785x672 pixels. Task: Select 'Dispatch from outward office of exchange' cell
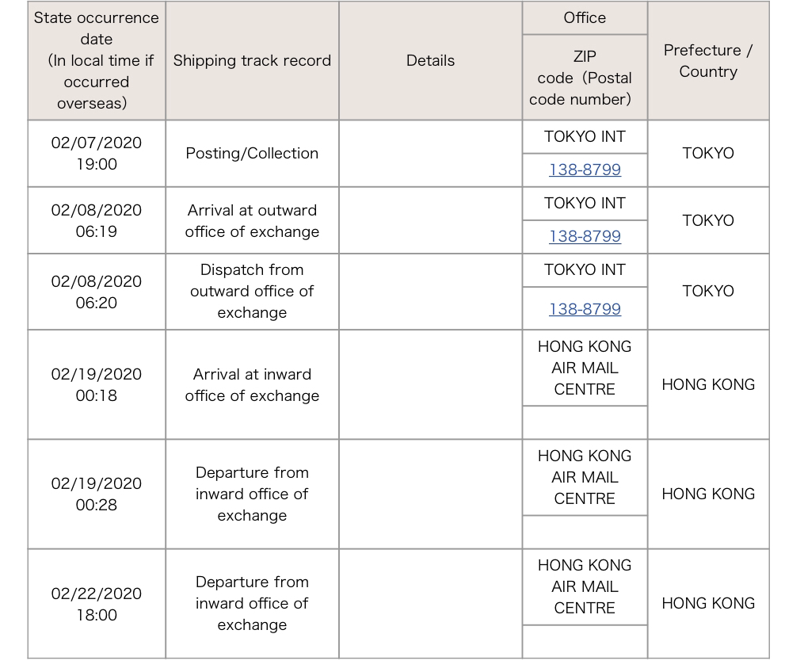(x=252, y=292)
